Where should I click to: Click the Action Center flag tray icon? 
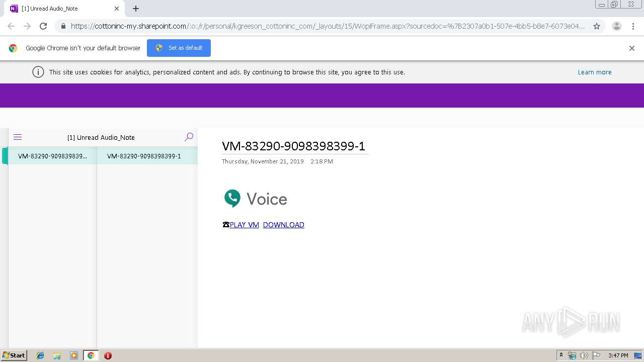pyautogui.click(x=596, y=355)
